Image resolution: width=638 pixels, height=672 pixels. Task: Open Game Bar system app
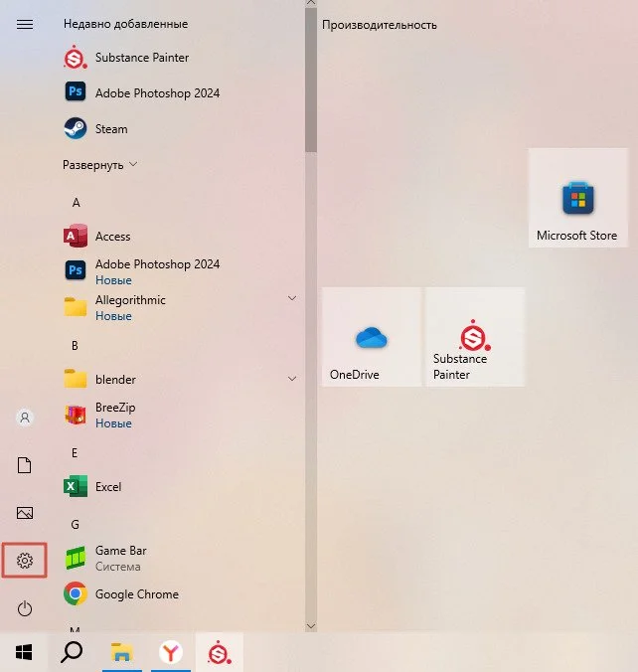[105, 559]
